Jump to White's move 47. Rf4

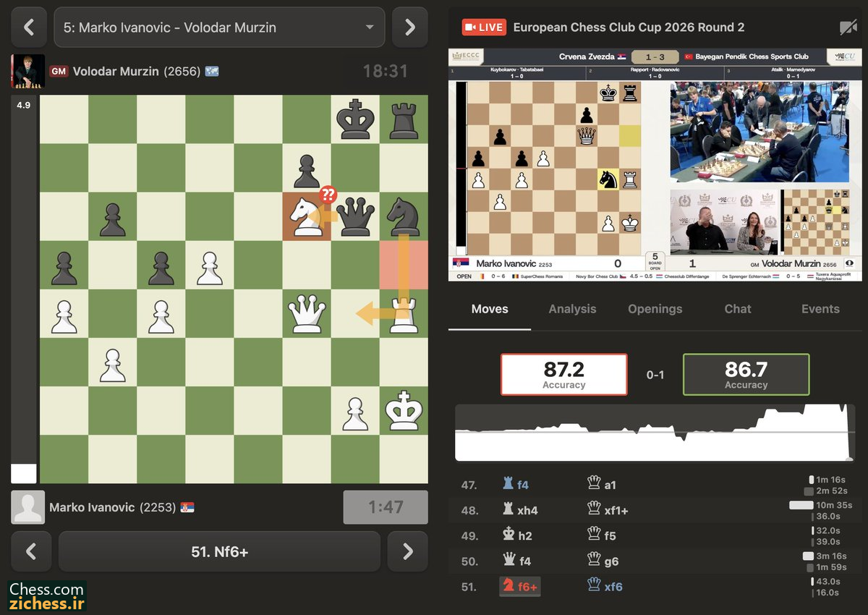click(x=516, y=485)
